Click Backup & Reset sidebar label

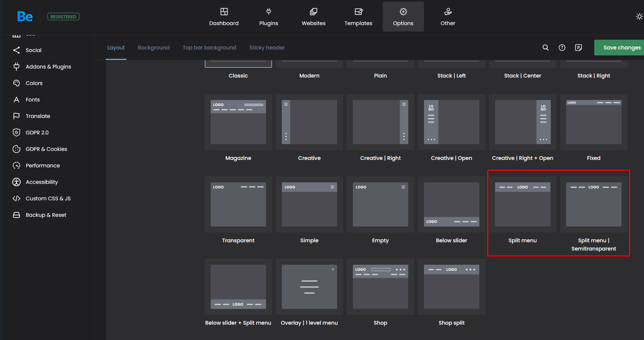(x=46, y=215)
